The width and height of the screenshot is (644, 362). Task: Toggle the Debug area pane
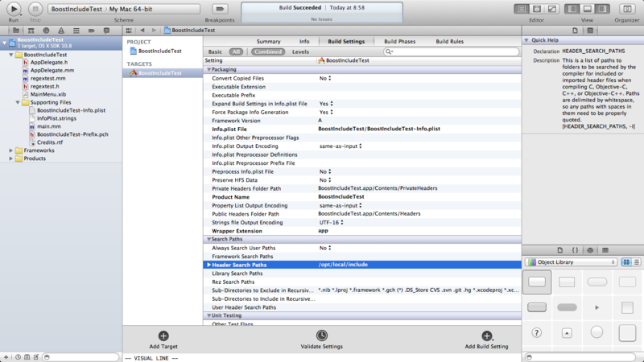coord(588,9)
